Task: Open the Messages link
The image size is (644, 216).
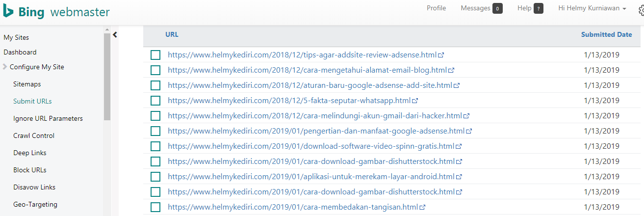Action: coord(475,8)
